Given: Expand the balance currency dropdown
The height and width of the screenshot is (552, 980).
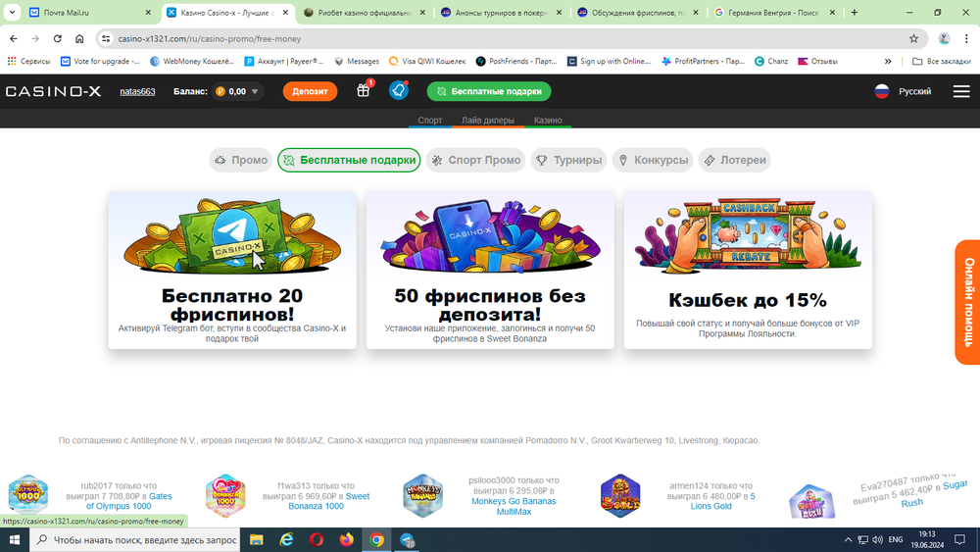Looking at the screenshot, I should tap(255, 91).
